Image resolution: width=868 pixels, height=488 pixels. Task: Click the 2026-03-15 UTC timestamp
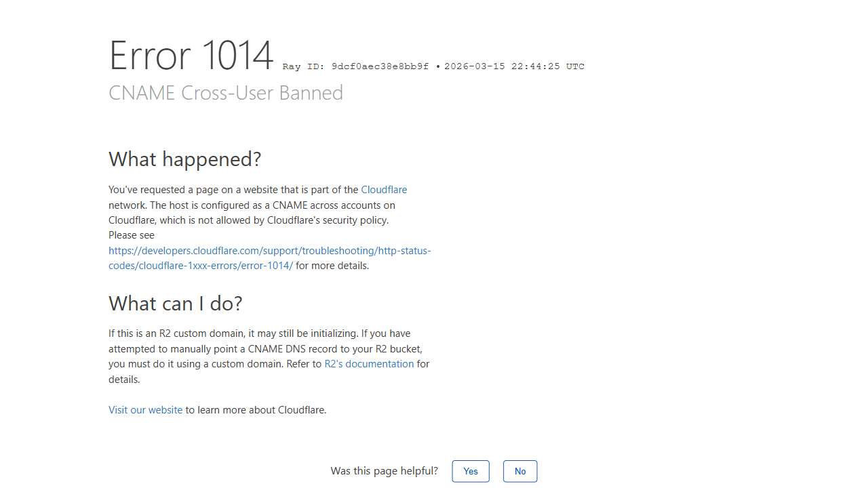tap(514, 66)
